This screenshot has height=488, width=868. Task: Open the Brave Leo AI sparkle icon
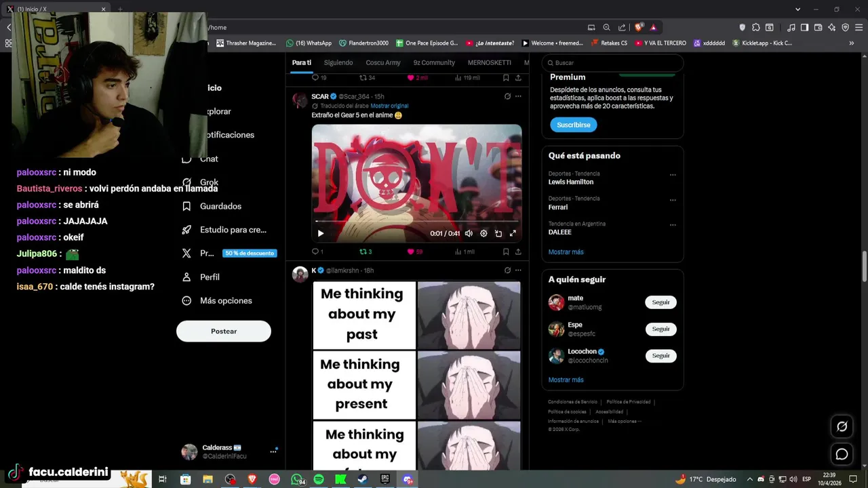click(x=831, y=27)
